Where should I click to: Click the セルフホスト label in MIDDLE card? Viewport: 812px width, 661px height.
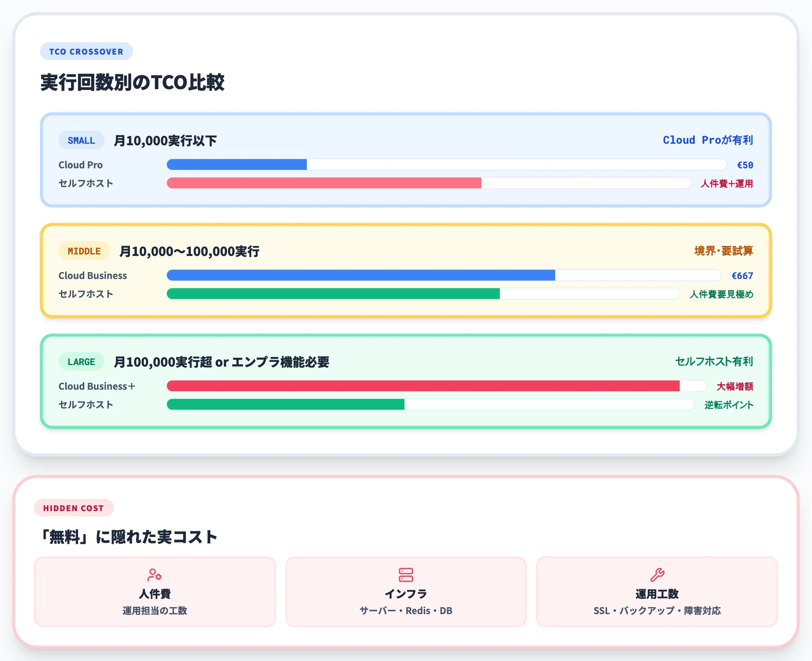coord(86,294)
